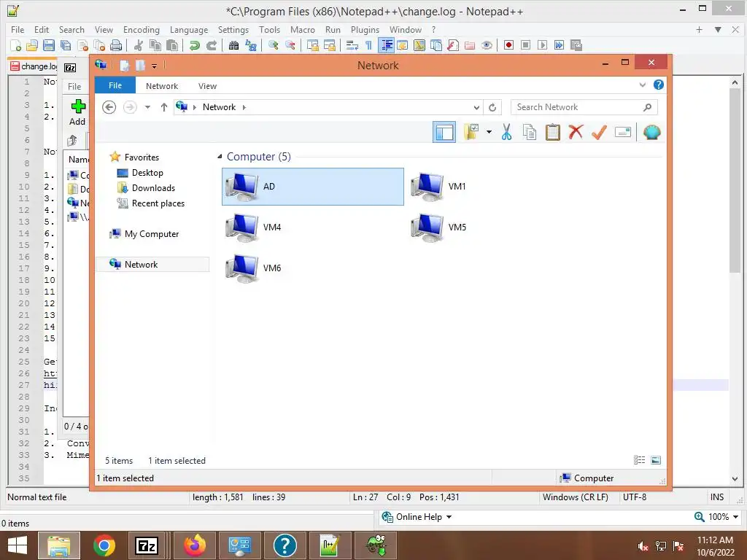The width and height of the screenshot is (747, 560).
Task: Open the Network ribbon tab
Action: coord(162,86)
